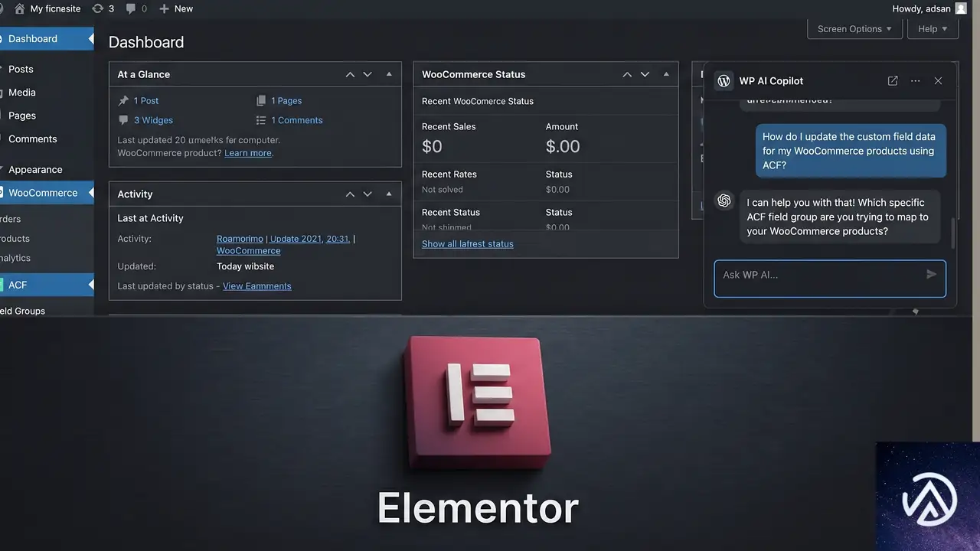Move WooCommerce Status widget up

627,74
